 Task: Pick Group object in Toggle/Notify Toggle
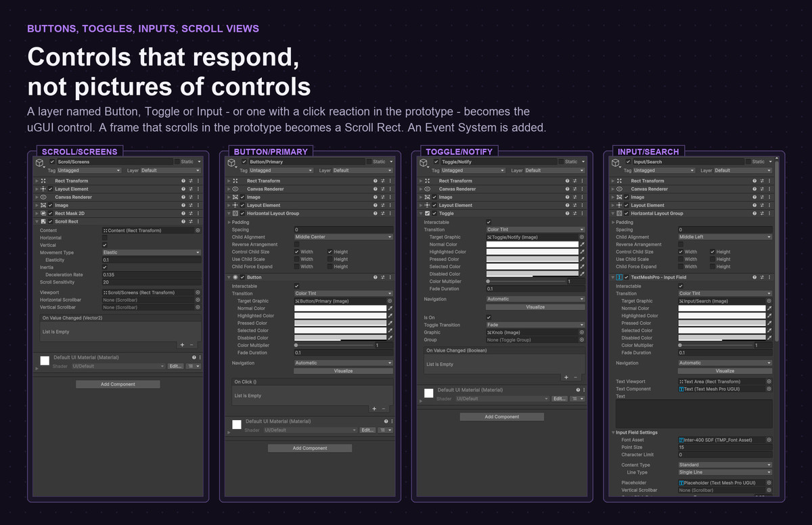[582, 340]
